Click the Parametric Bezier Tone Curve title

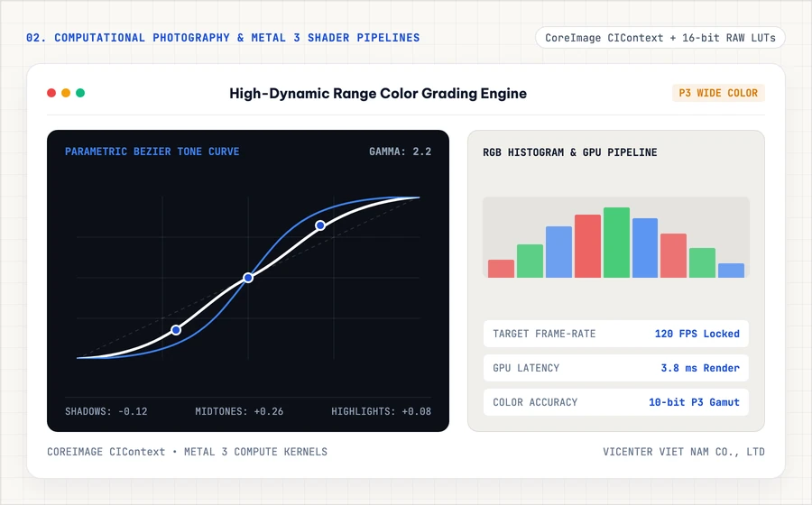pyautogui.click(x=152, y=151)
